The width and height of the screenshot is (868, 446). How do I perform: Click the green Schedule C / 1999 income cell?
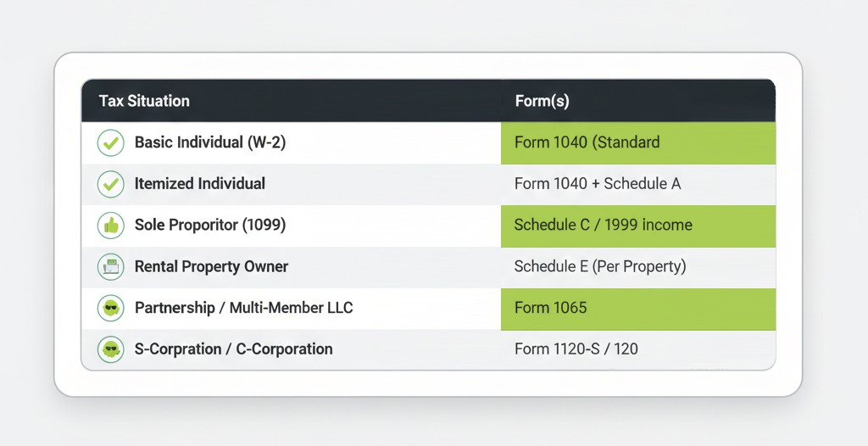[637, 225]
